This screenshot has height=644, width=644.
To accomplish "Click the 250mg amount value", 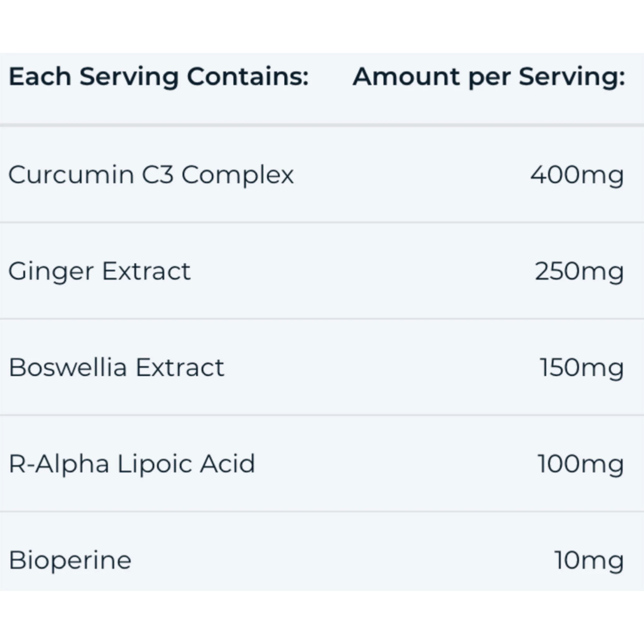I will point(579,271).
